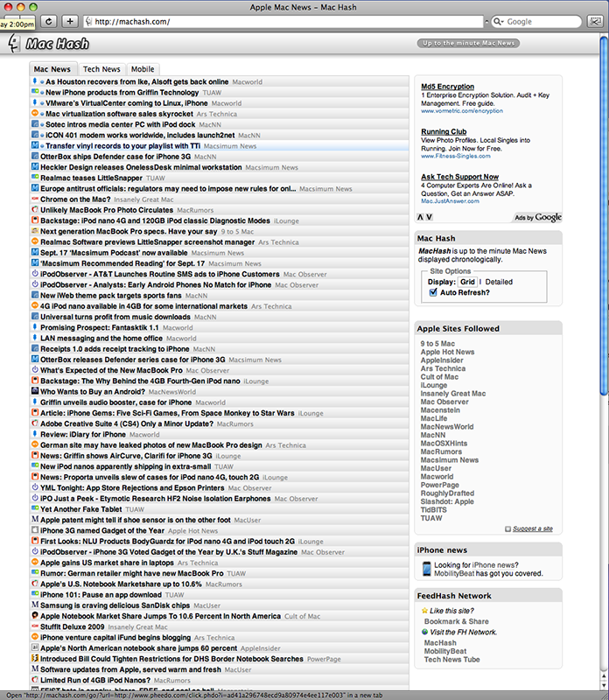Switch to the Mobile tab

point(143,69)
